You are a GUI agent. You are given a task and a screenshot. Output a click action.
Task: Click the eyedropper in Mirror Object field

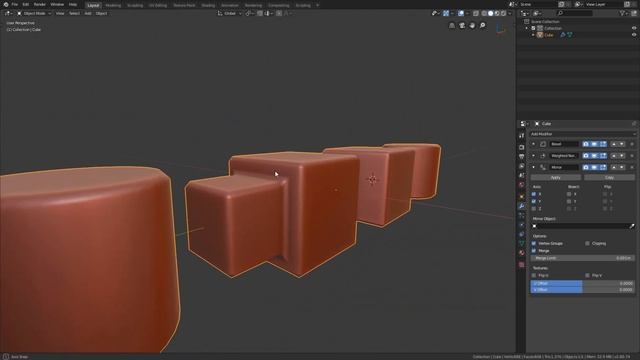[x=632, y=226]
